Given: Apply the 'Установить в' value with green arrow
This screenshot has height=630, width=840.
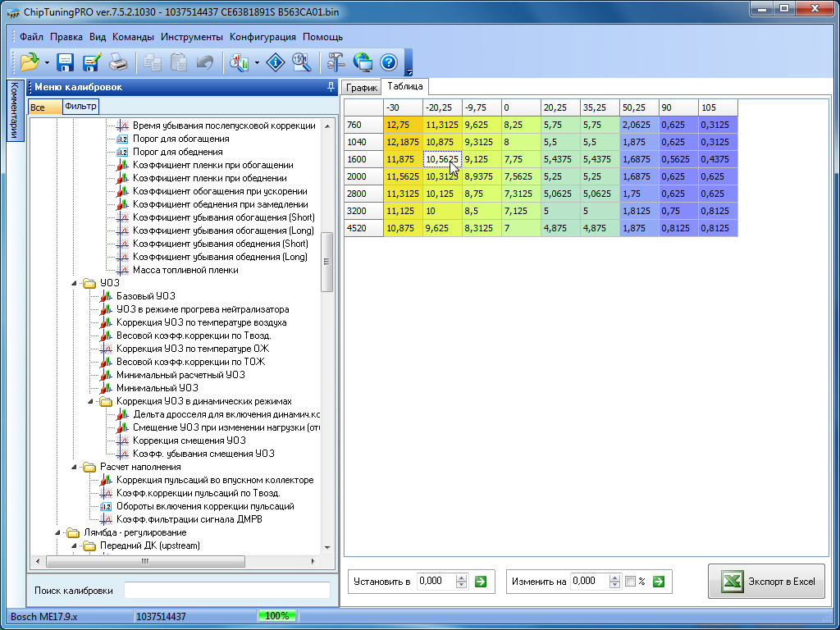Looking at the screenshot, I should 481,582.
